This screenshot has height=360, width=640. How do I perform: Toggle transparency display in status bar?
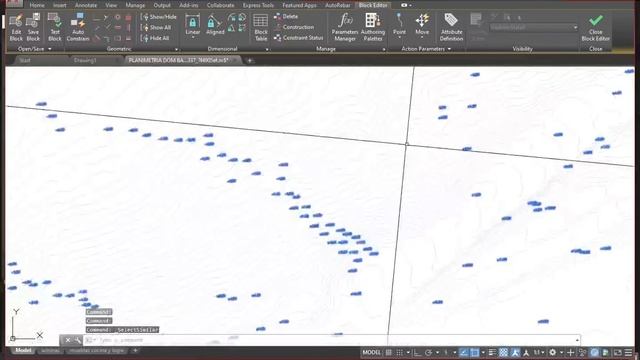(504, 352)
